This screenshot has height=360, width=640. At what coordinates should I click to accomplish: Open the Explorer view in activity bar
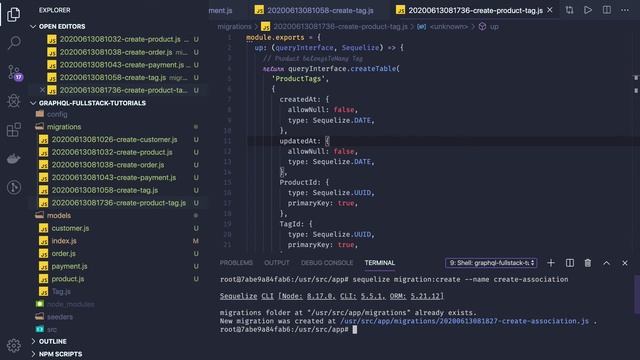pos(13,15)
